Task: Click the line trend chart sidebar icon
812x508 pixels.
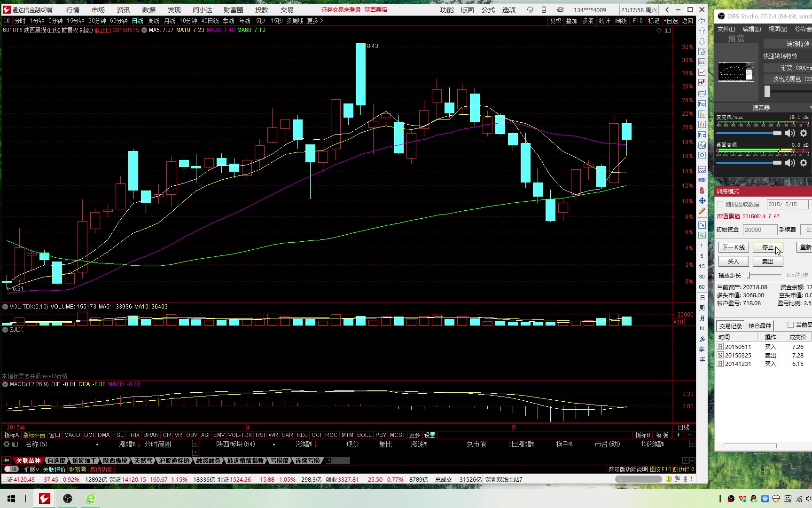Action: coord(702,72)
